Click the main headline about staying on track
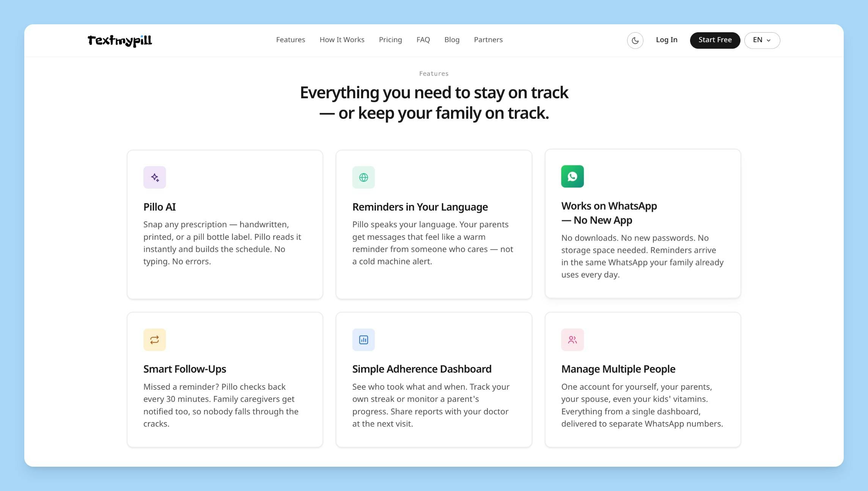 (x=434, y=103)
